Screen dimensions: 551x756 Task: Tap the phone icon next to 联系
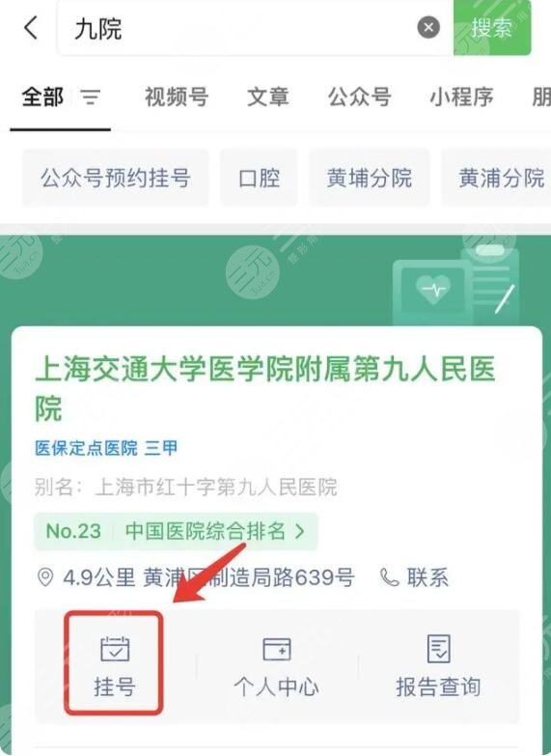(x=389, y=577)
